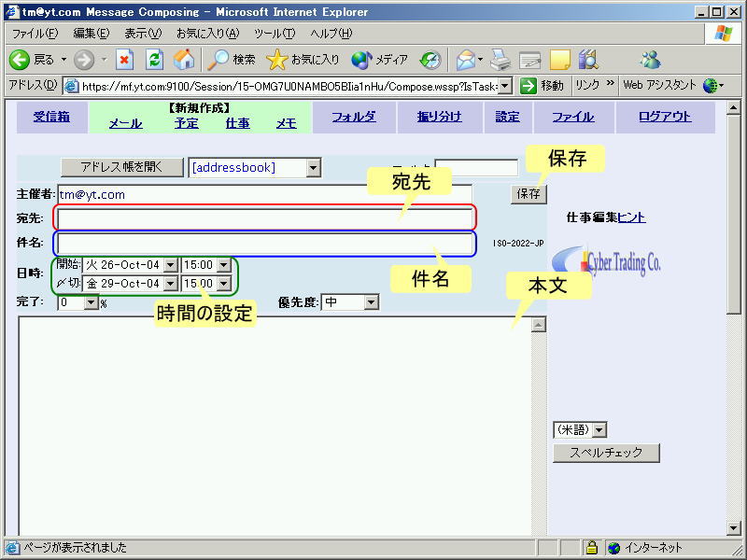Click the History icon in toolbar
This screenshot has height=560, width=747.
430,60
